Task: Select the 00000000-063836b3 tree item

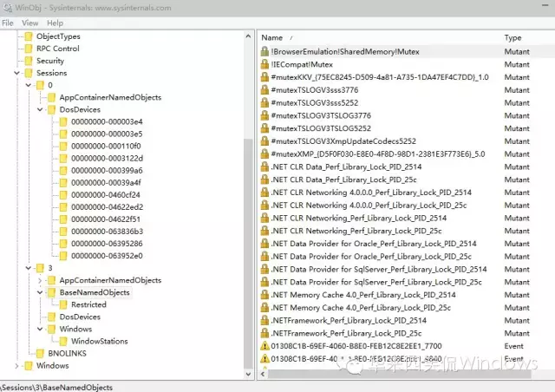Action: [108, 232]
